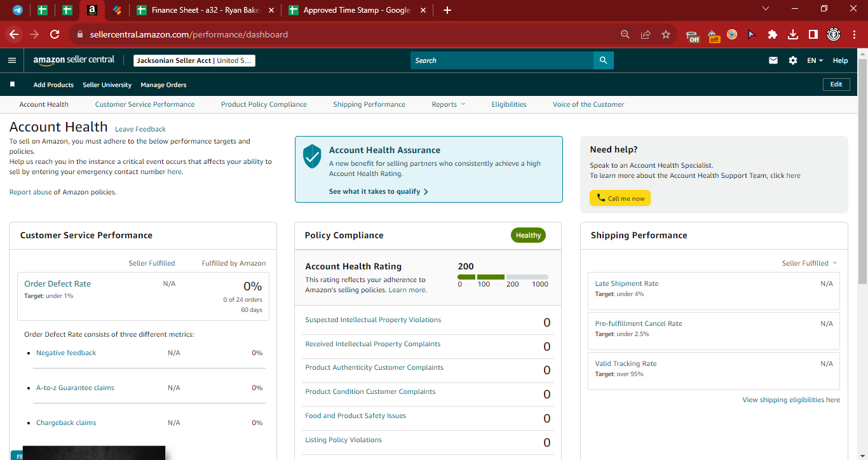Click the page vertical scrollbar

[x=862, y=172]
